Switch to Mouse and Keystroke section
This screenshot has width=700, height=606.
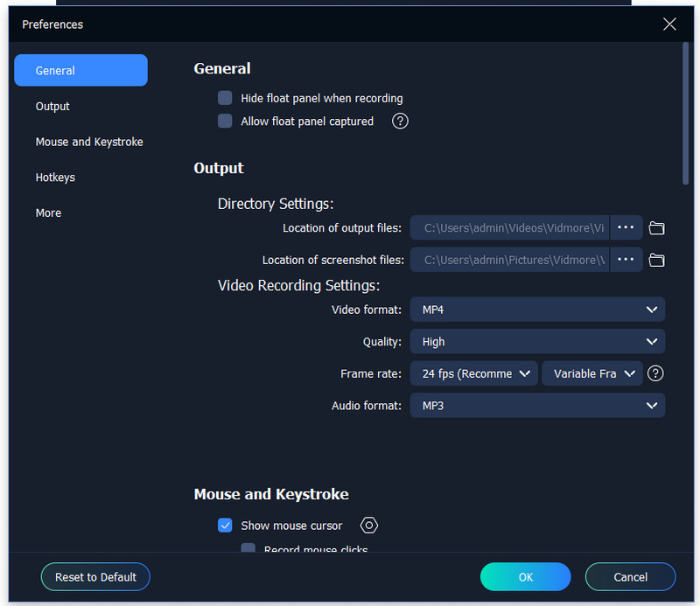coord(89,142)
